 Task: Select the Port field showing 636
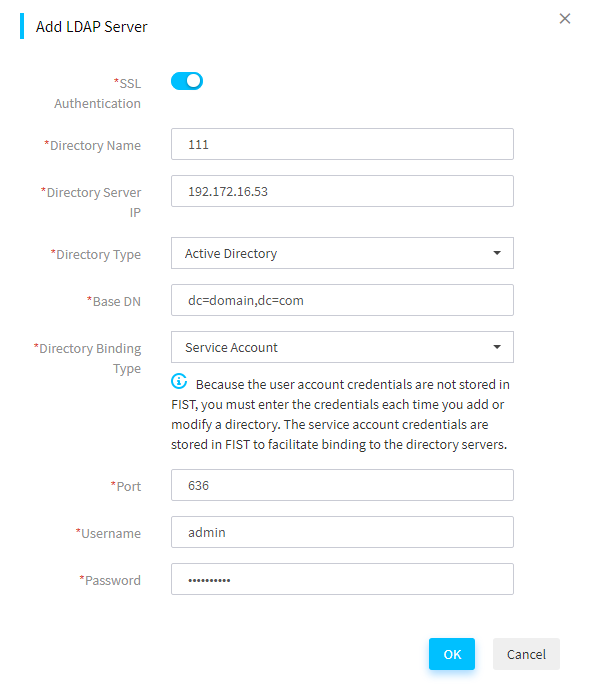(x=342, y=485)
